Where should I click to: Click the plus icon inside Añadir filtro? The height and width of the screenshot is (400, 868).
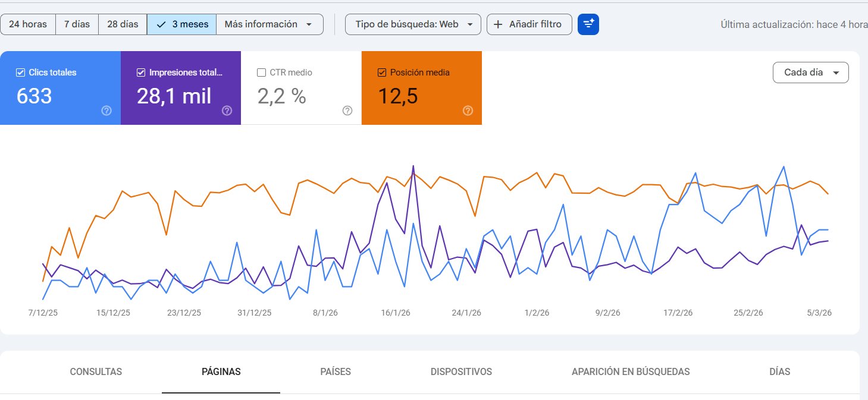click(x=497, y=24)
